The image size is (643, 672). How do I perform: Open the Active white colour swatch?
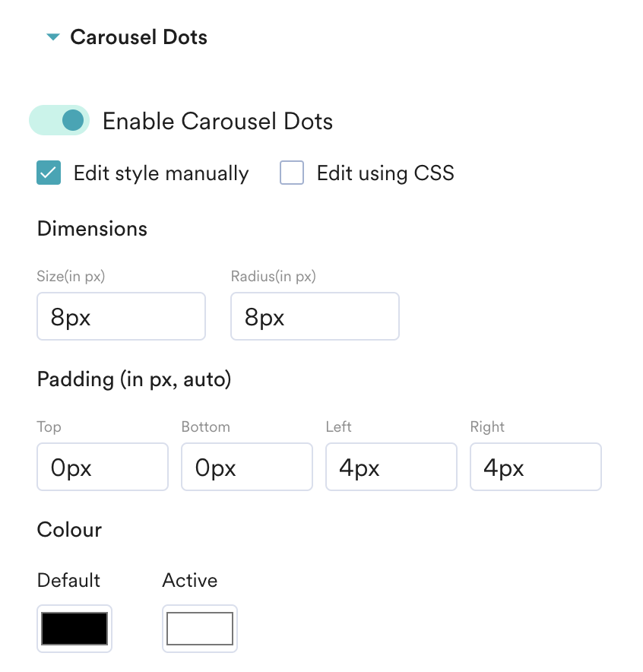point(200,629)
